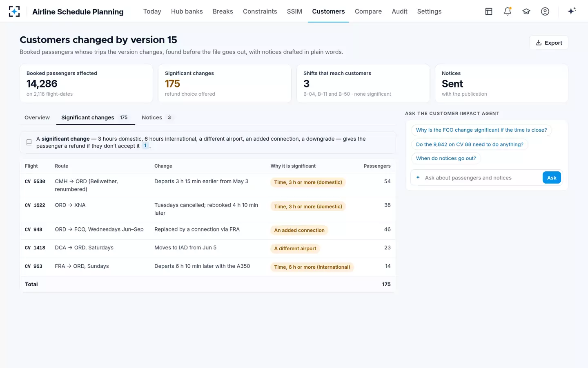Open the Settings tab
This screenshot has width=588, height=368.
point(429,11)
